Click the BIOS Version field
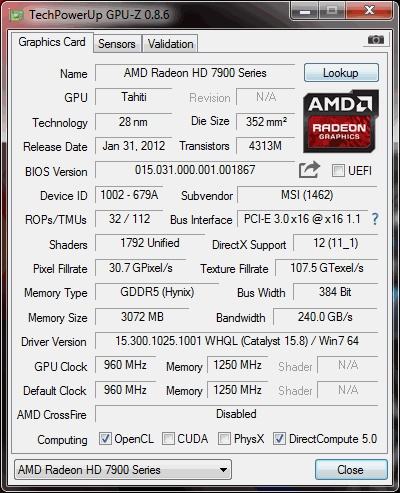The height and width of the screenshot is (493, 400). tap(195, 170)
